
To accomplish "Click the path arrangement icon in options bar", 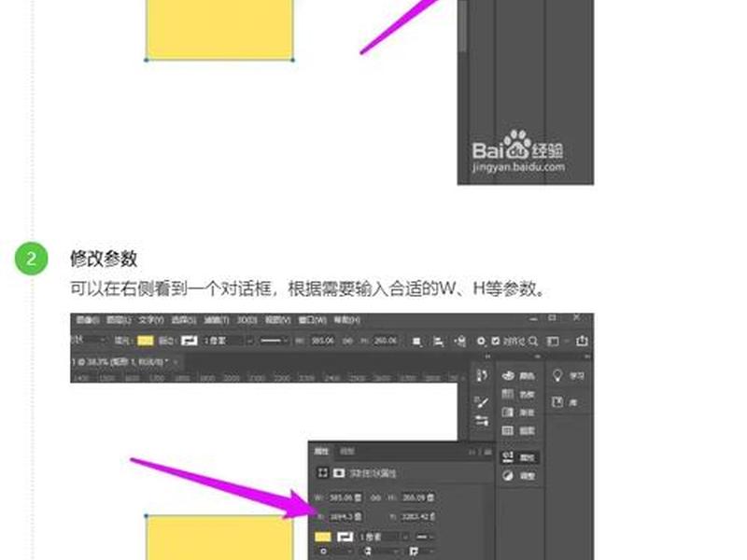I will [x=460, y=342].
